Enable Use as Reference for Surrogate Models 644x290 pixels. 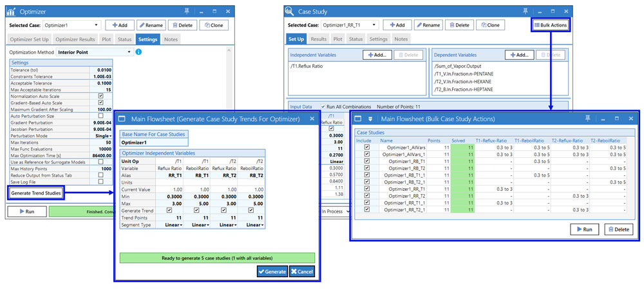point(100,162)
